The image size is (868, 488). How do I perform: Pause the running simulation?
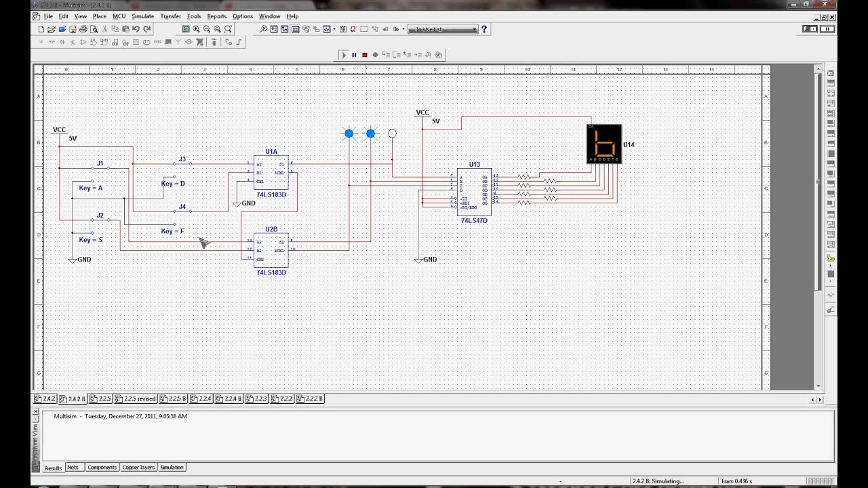click(x=354, y=55)
